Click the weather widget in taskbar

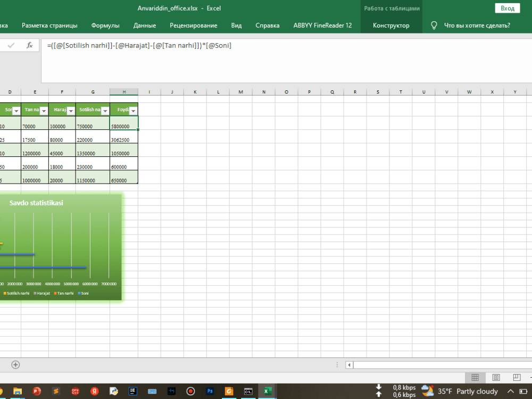(x=460, y=391)
